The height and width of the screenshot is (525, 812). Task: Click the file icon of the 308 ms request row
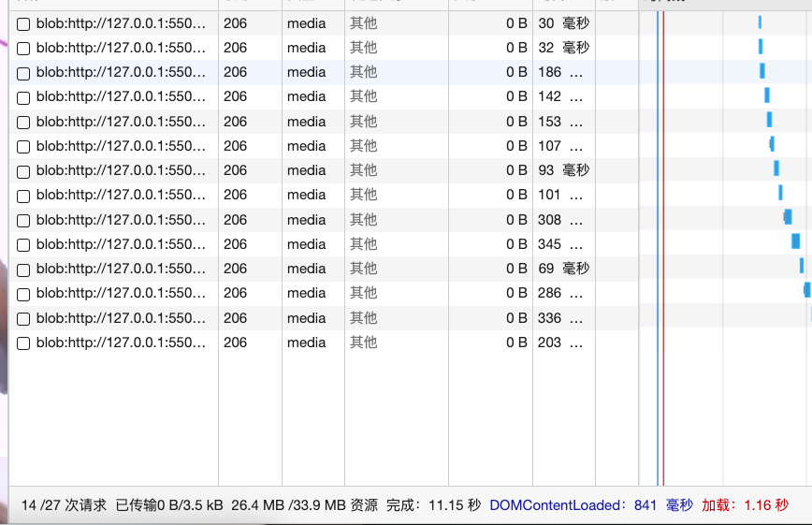tap(23, 221)
